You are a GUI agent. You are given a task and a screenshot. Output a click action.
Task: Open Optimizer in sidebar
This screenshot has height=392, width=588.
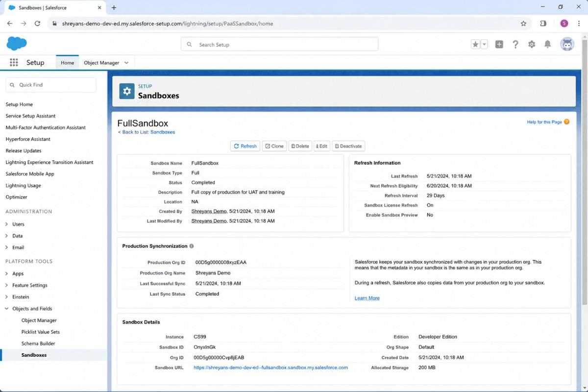[16, 197]
